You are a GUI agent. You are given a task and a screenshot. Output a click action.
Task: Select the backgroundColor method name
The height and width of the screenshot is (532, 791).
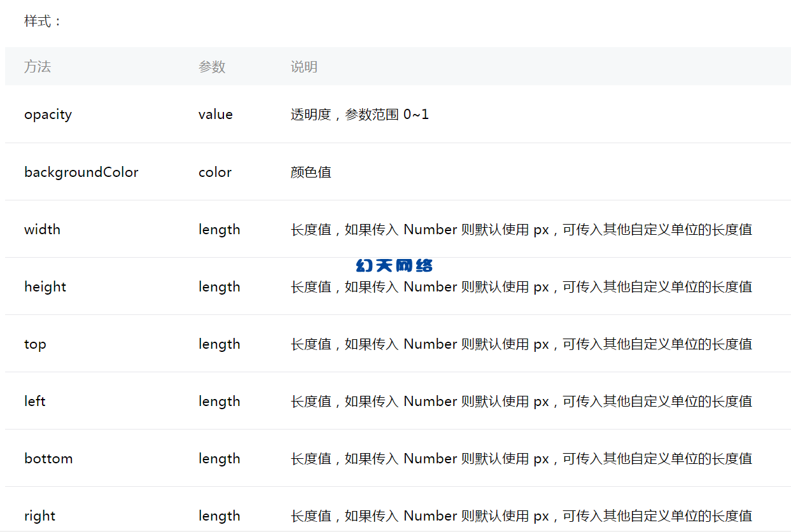tap(81, 172)
